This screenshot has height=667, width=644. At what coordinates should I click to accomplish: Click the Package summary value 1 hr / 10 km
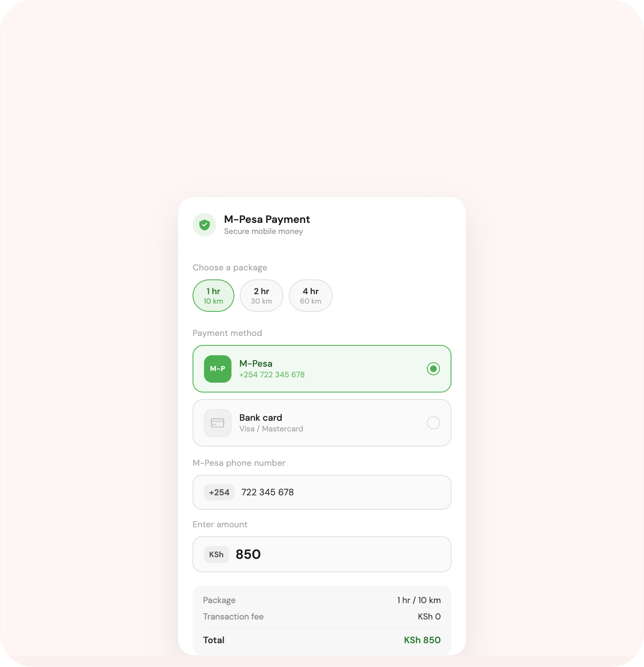pyautogui.click(x=419, y=600)
